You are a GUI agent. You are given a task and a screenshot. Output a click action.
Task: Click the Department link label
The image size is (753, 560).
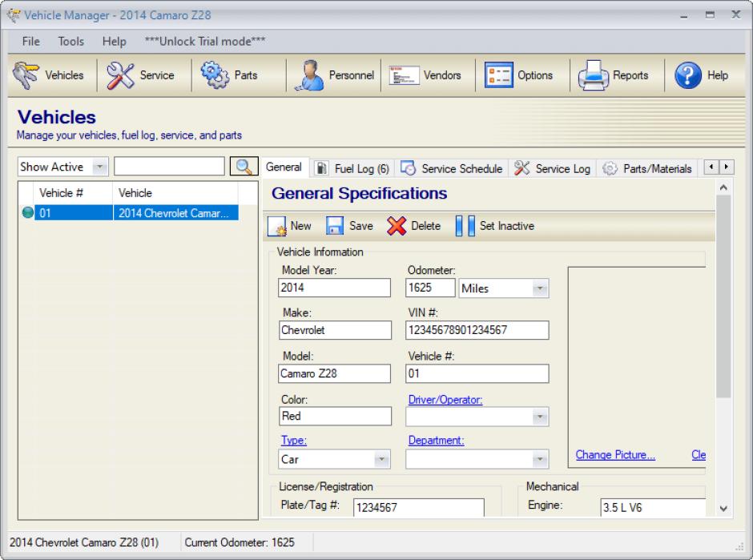click(436, 441)
